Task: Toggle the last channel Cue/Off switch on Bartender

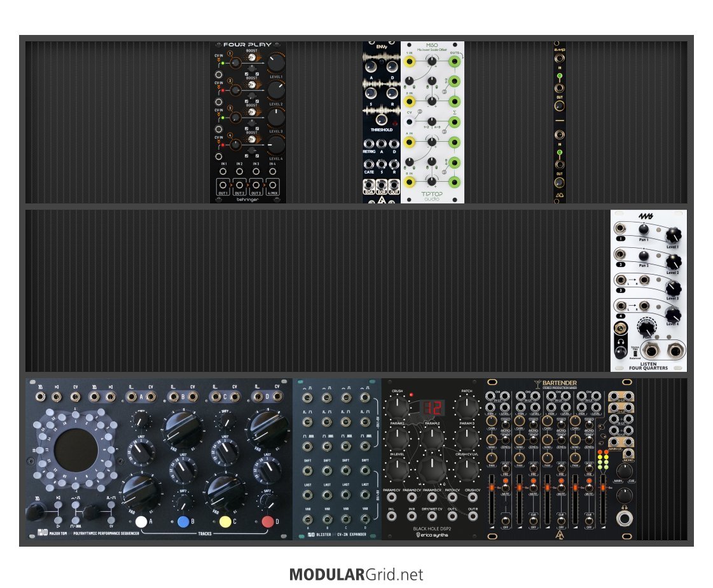Action: [x=590, y=519]
